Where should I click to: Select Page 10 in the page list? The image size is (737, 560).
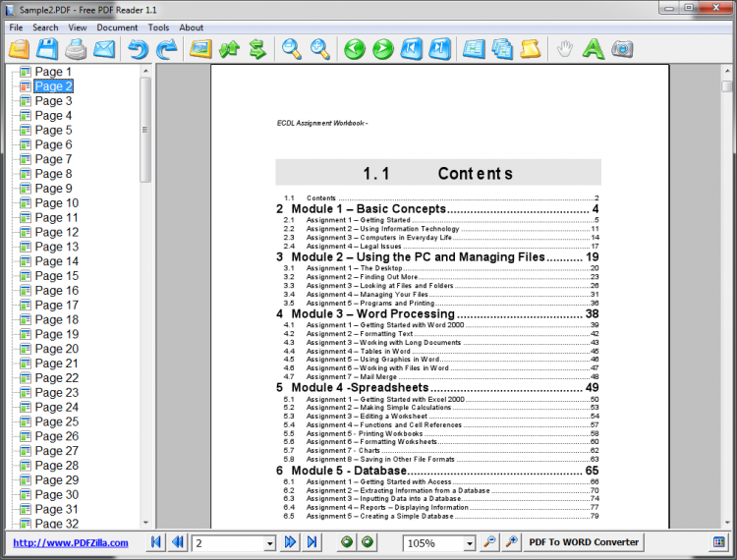point(56,203)
